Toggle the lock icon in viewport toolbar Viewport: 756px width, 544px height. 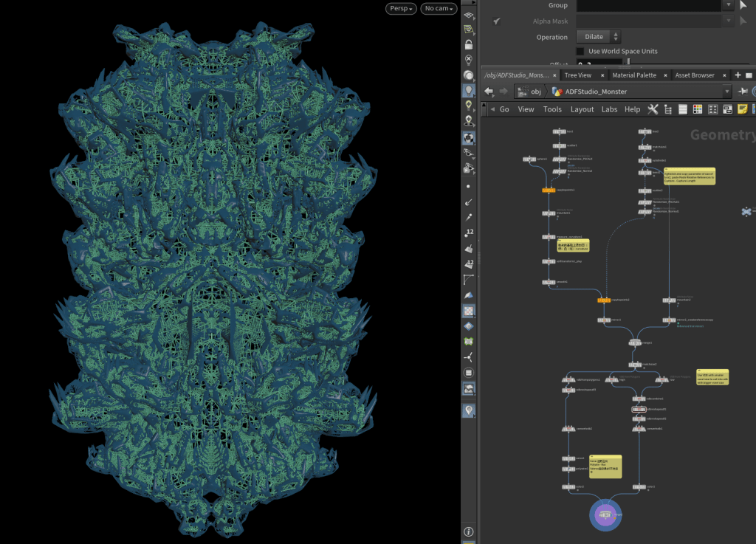pos(468,44)
